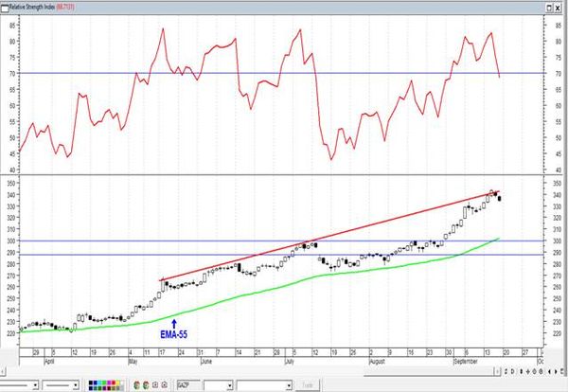The image size is (568, 392).
Task: Pick the yellow color swatch
Action: (x=117, y=383)
